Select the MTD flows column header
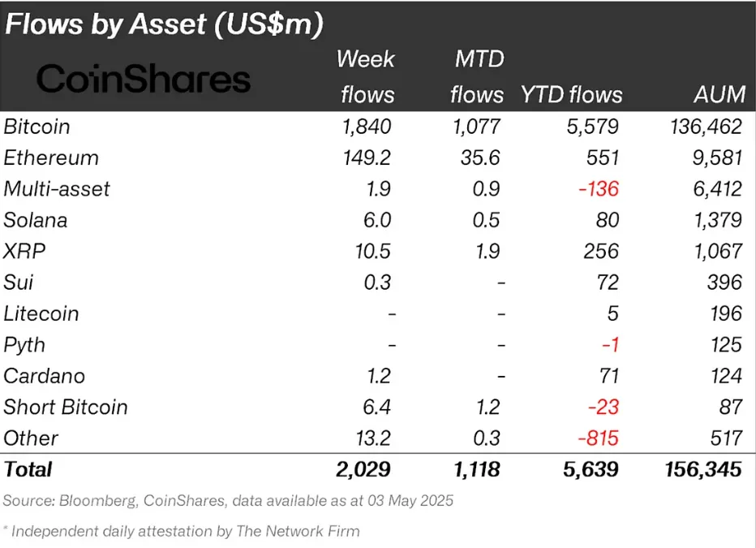 coord(477,76)
